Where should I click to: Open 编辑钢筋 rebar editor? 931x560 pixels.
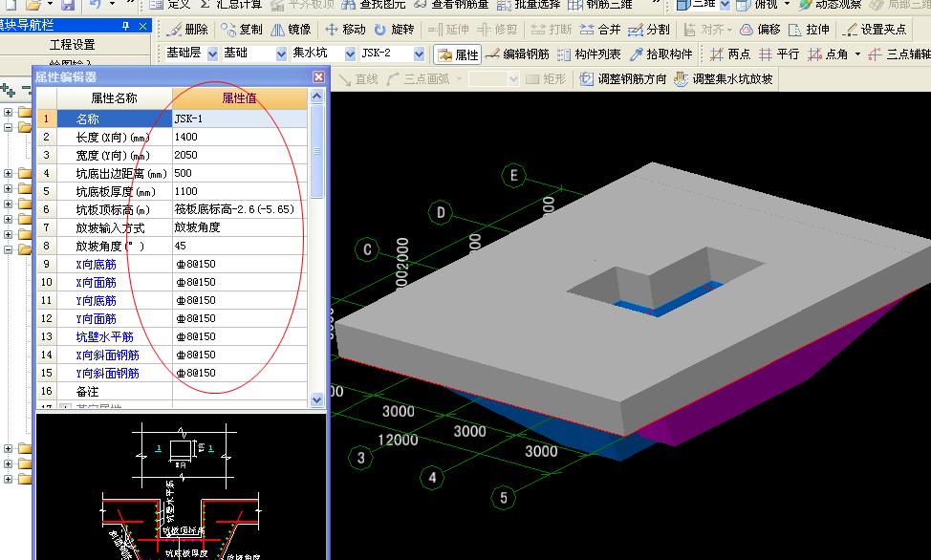tap(518, 54)
